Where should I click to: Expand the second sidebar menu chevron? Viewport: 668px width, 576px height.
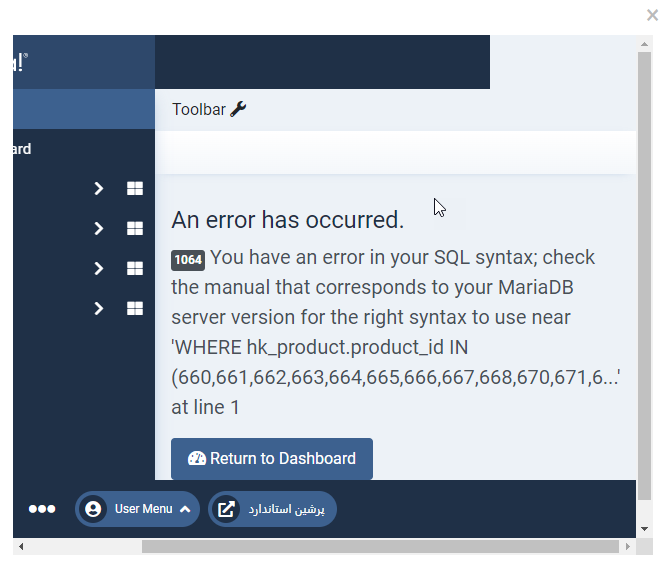tap(98, 229)
